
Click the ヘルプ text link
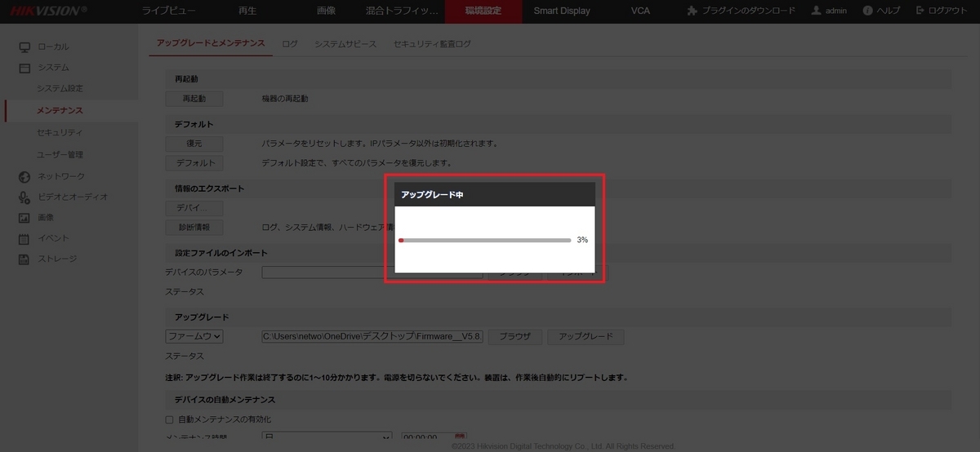tap(888, 11)
